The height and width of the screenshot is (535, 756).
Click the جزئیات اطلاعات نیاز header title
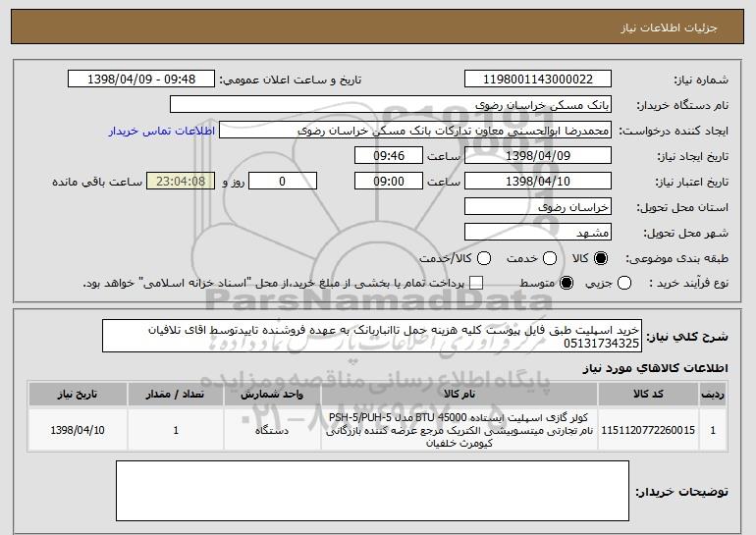click(669, 27)
